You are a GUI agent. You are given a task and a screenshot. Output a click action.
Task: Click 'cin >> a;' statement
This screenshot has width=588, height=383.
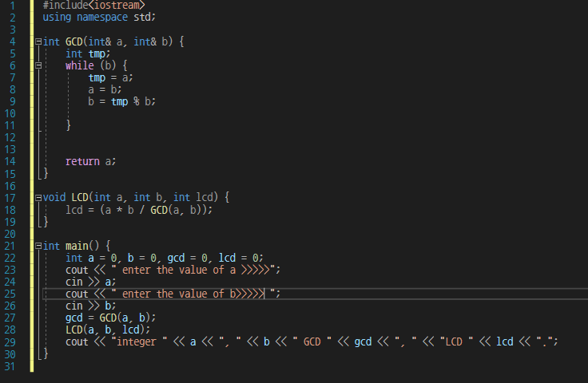[x=91, y=282]
